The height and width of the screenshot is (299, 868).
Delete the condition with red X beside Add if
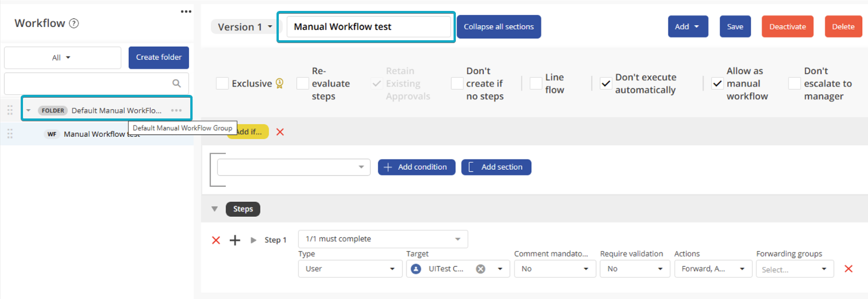(280, 132)
